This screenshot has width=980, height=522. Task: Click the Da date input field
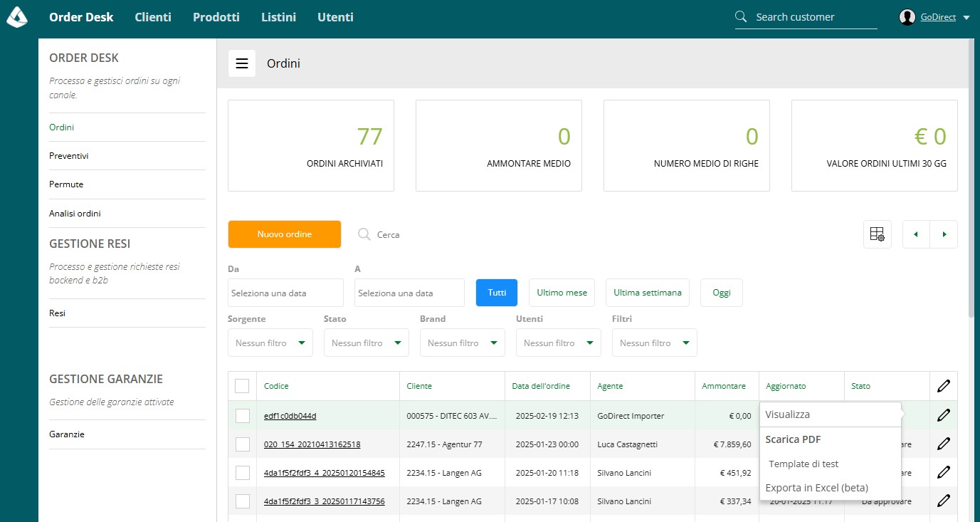(286, 293)
